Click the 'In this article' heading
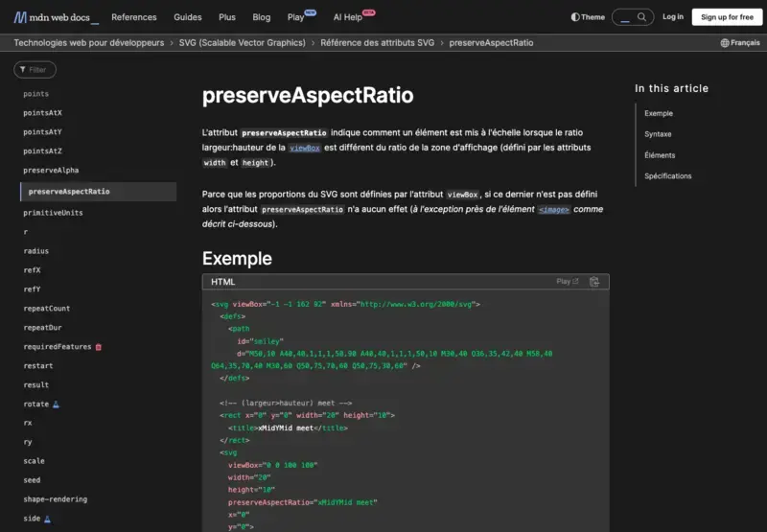Screen dimensions: 767x532 click(672, 88)
